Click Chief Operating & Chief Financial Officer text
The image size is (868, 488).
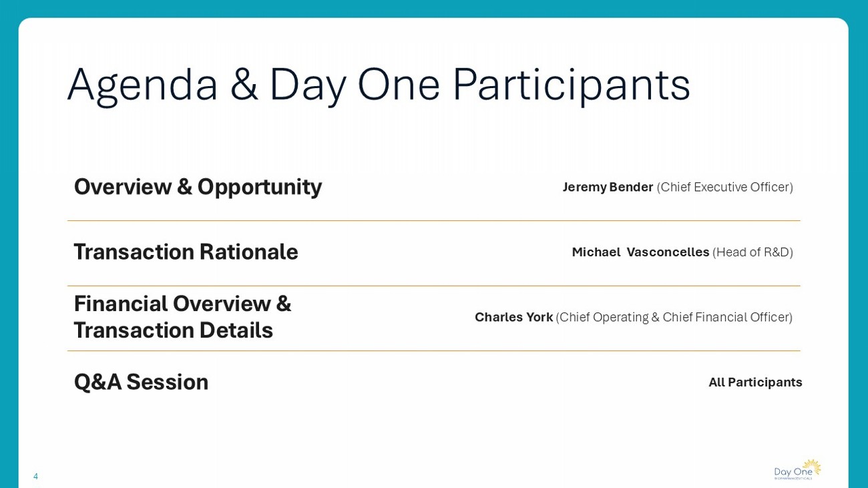point(674,317)
